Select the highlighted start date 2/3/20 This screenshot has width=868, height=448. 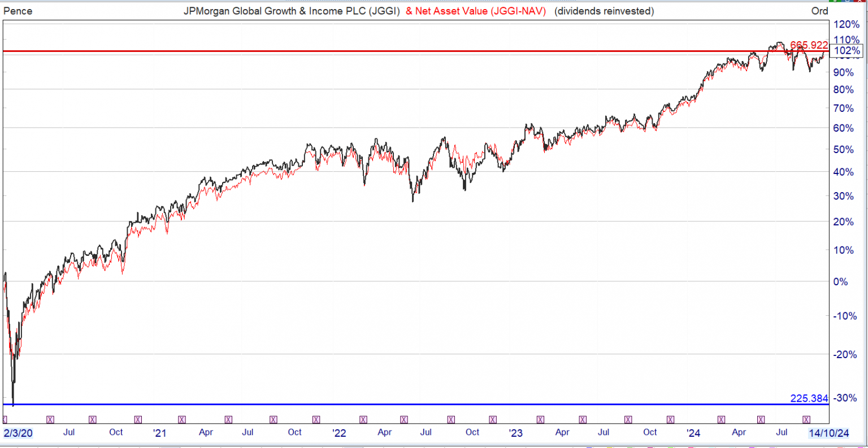(17, 432)
